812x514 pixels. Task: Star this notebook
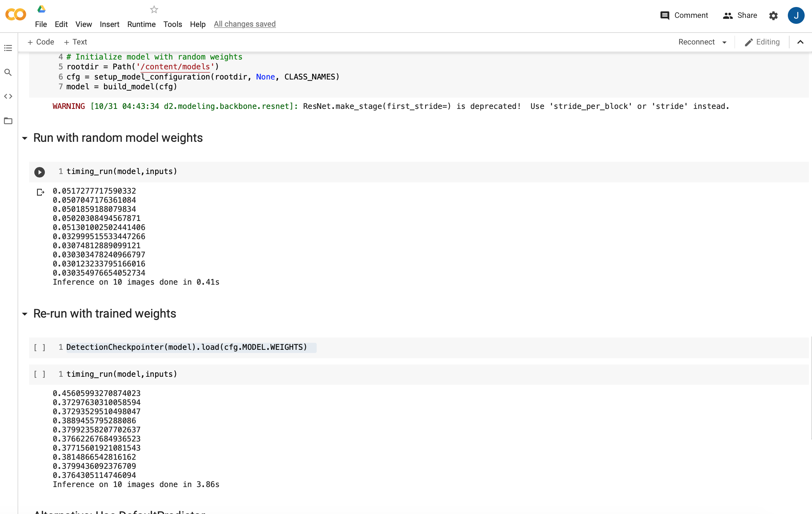click(154, 9)
